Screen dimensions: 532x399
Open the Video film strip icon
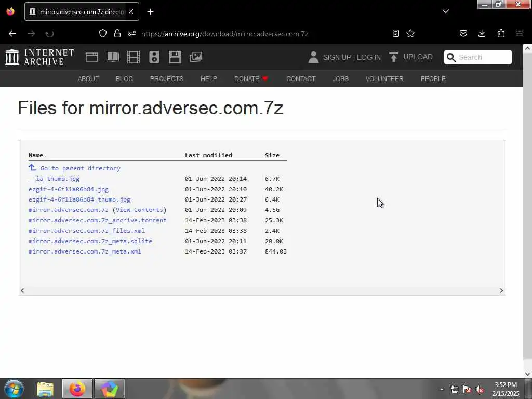(134, 57)
